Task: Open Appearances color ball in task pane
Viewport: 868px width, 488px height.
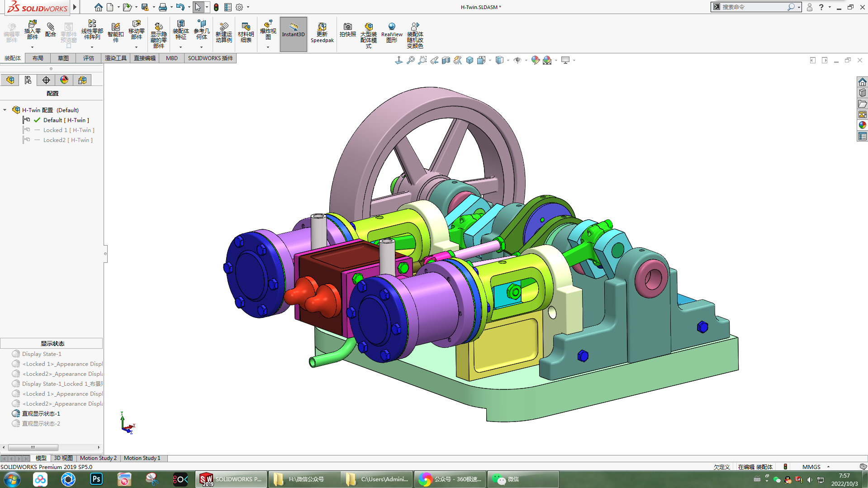Action: coord(863,125)
